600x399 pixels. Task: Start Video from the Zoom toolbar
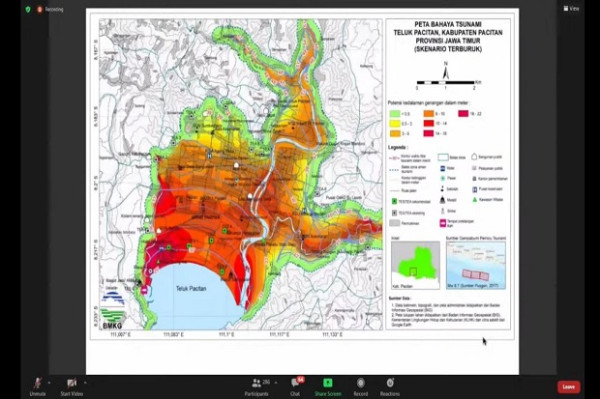[x=72, y=386]
